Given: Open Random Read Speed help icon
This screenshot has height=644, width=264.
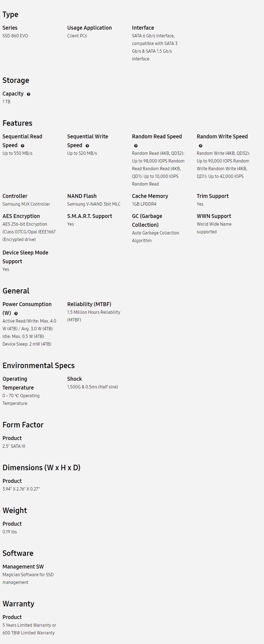Looking at the screenshot, I should [136, 146].
